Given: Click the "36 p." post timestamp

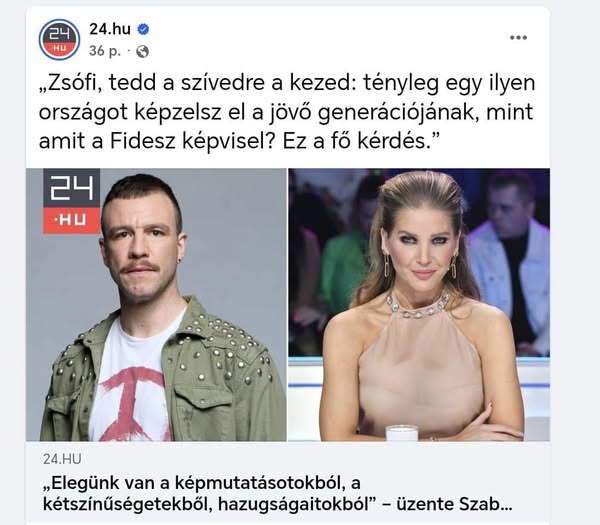Looking at the screenshot, I should tap(105, 51).
